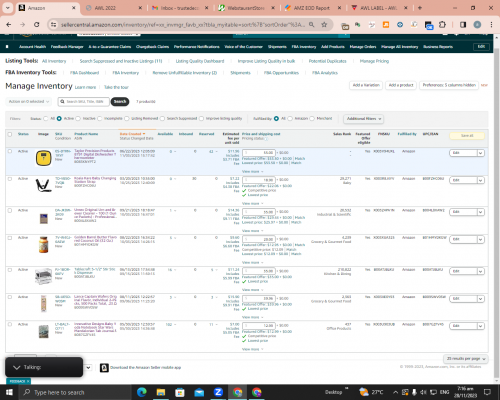Viewport: 500px width, 400px height.
Task: Open Edit dropdown arrow for Taylor Precision row
Action: click(x=480, y=153)
